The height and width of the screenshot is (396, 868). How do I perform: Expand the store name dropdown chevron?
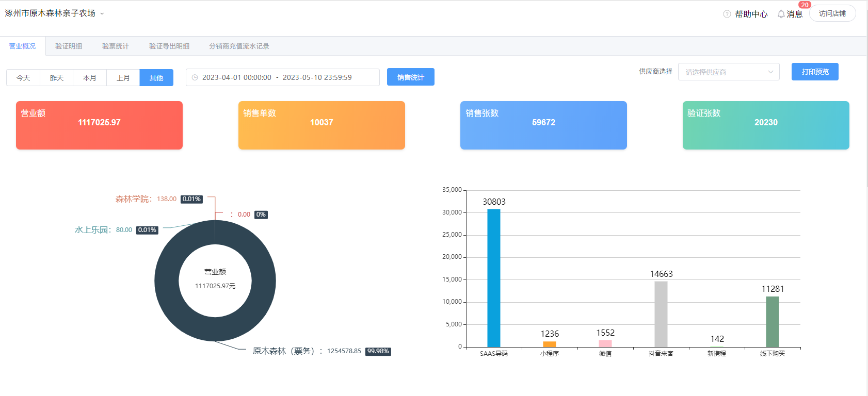click(x=102, y=14)
